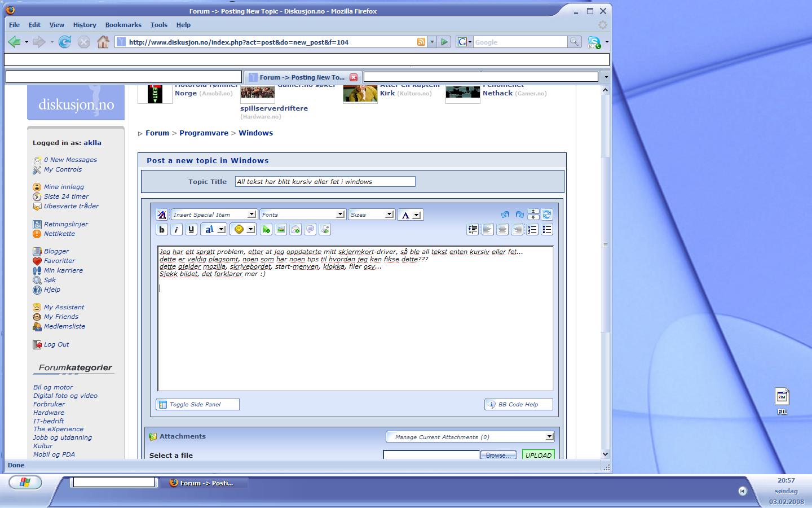Click the resize editor box icon
Viewport: 812px width, 508px height.
pyautogui.click(x=533, y=214)
